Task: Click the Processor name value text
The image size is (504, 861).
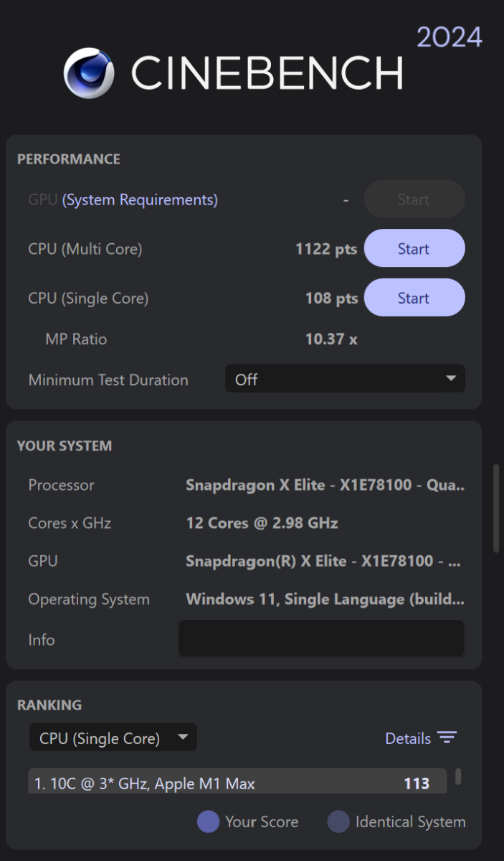Action: [325, 485]
